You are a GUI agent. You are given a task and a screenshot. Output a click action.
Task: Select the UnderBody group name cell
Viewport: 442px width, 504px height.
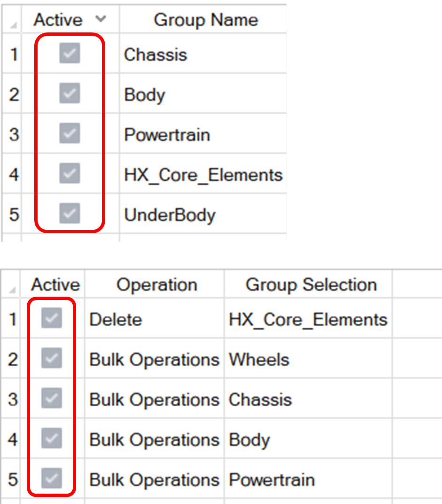pyautogui.click(x=170, y=215)
